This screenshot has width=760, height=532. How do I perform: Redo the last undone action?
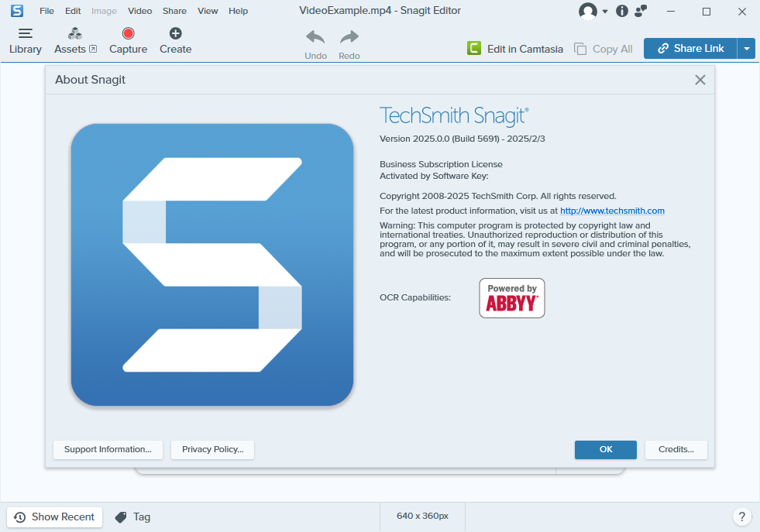(349, 45)
